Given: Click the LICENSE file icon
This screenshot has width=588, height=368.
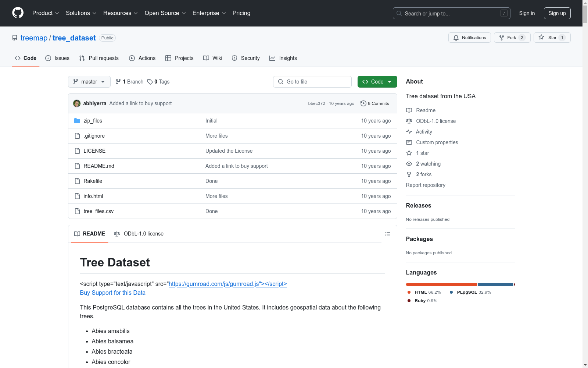Looking at the screenshot, I should [77, 151].
